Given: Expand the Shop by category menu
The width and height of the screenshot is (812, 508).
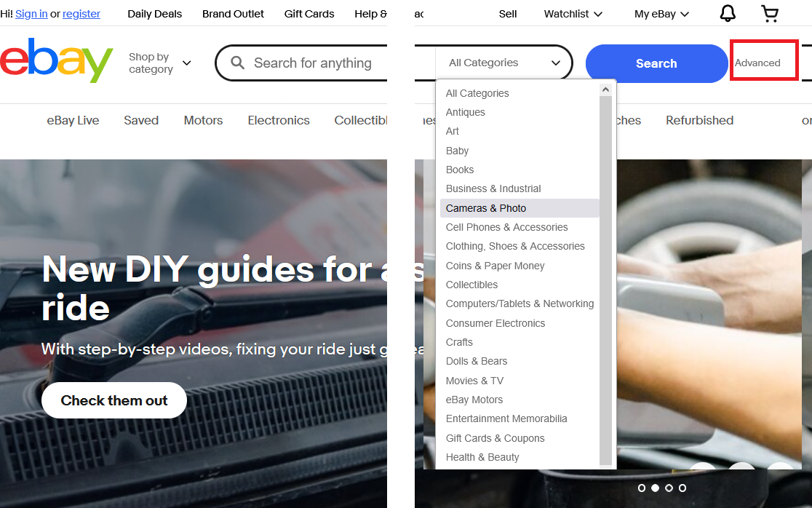Looking at the screenshot, I should pyautogui.click(x=159, y=63).
